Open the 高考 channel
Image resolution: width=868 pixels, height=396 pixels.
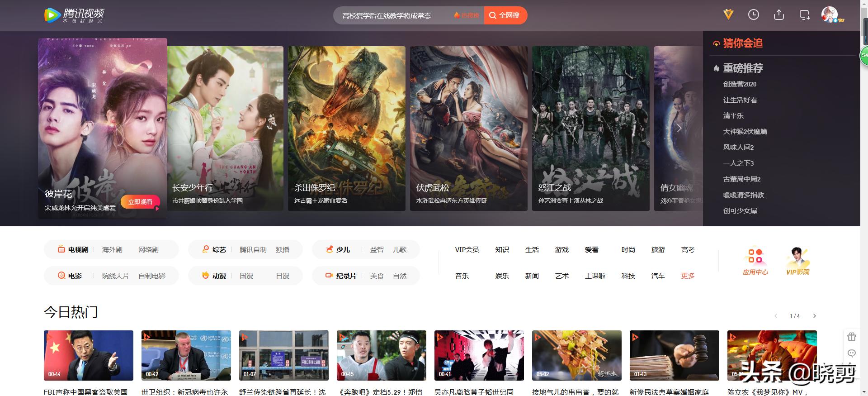(x=688, y=249)
